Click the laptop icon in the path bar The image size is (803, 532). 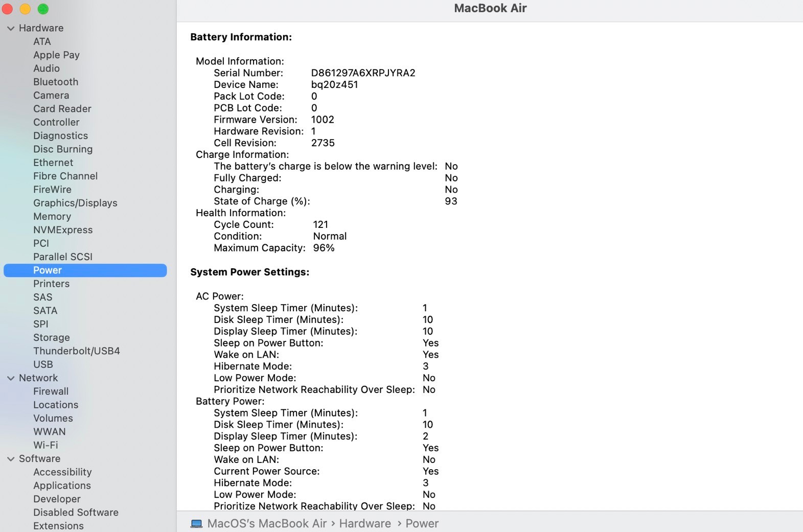tap(196, 524)
